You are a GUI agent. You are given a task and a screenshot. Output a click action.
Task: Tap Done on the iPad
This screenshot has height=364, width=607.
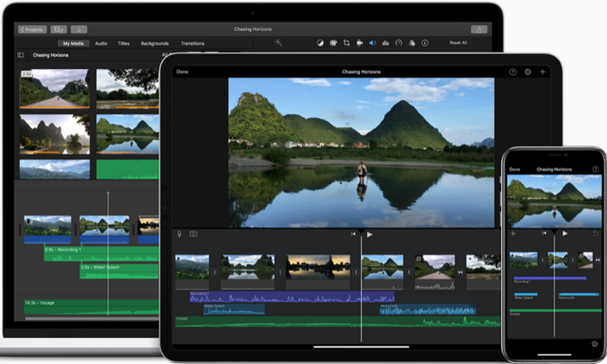(x=183, y=72)
